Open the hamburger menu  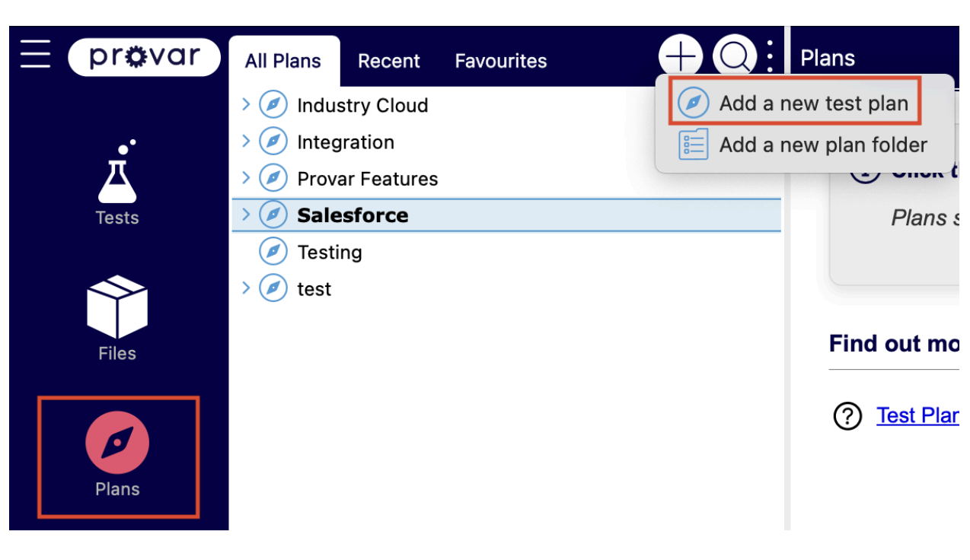[35, 56]
